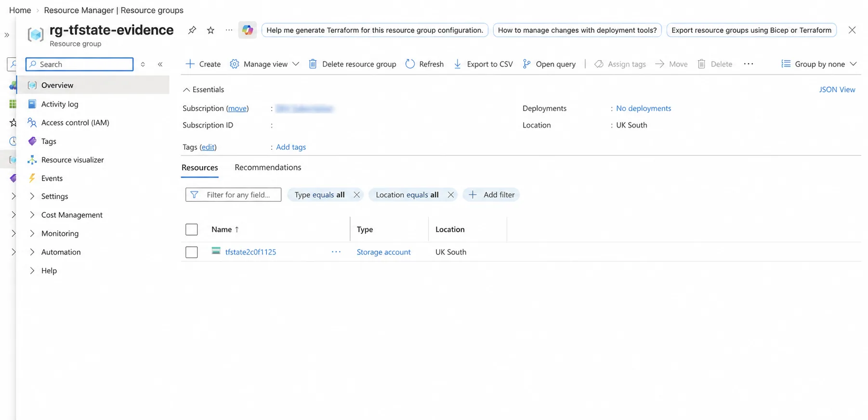868x420 pixels.
Task: Switch to Resources tab
Action: 200,168
